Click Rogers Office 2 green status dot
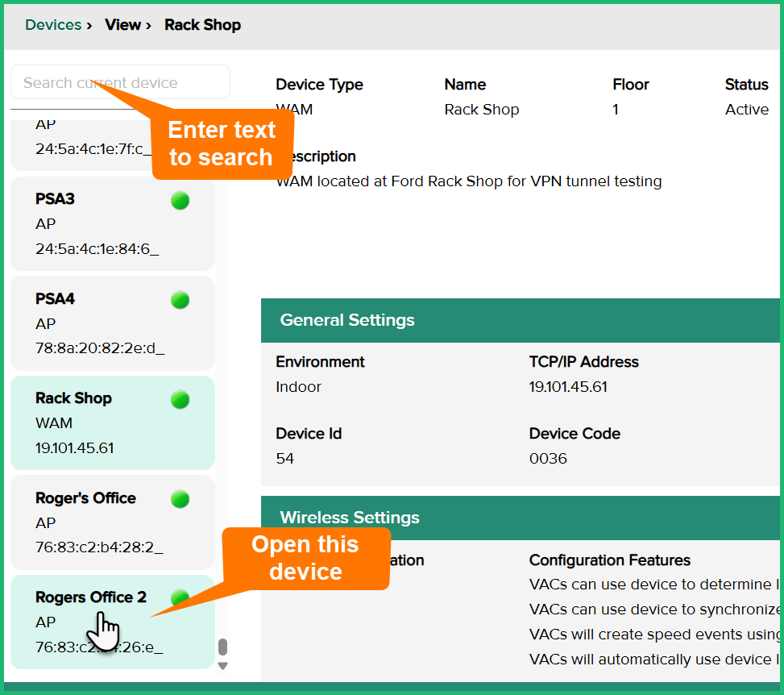Image resolution: width=784 pixels, height=695 pixels. coord(180,597)
